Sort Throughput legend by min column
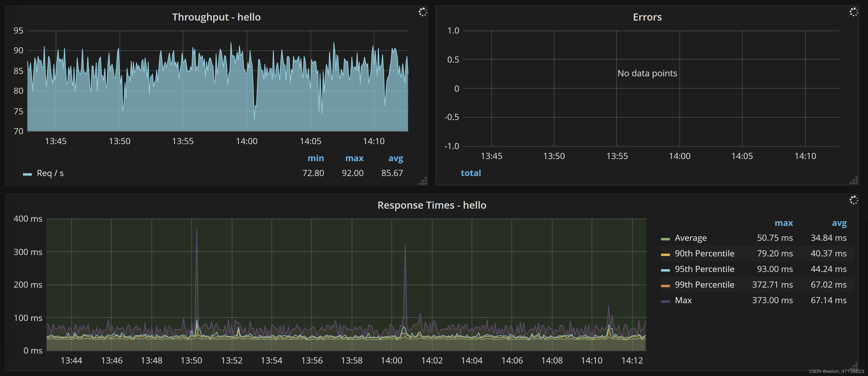Viewport: 868px width, 376px height. click(315, 158)
